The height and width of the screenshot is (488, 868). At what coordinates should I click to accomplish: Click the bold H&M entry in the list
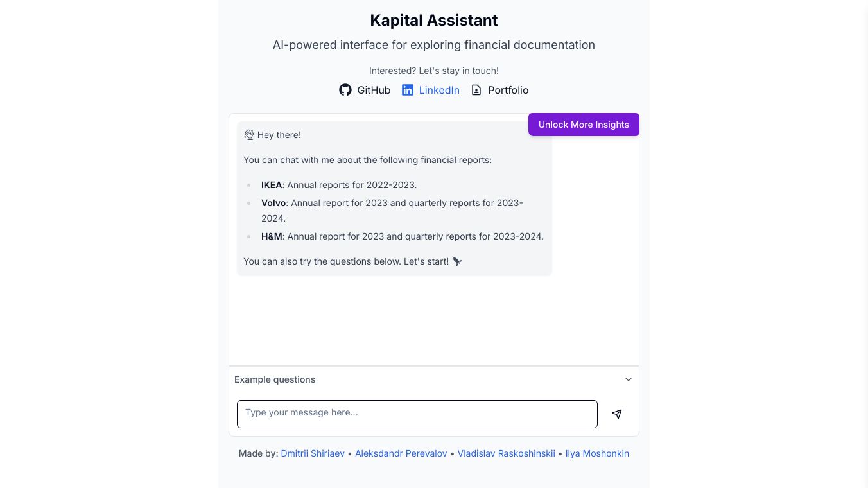point(272,236)
